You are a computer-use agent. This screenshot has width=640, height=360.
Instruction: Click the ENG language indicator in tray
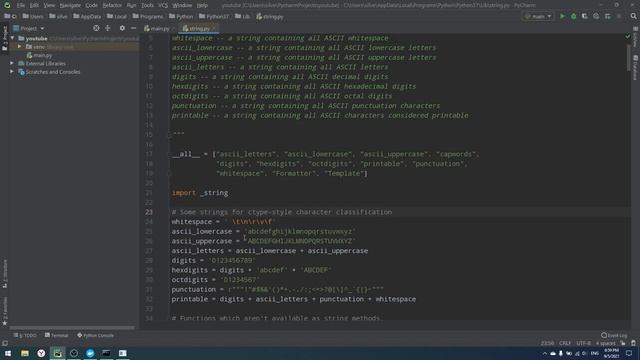tap(594, 353)
